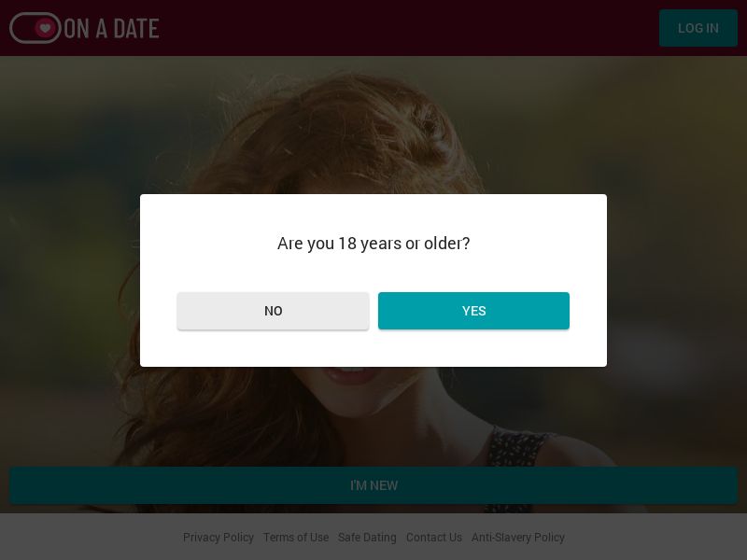Open the LOG IN page
The image size is (747, 560).
coord(698,28)
